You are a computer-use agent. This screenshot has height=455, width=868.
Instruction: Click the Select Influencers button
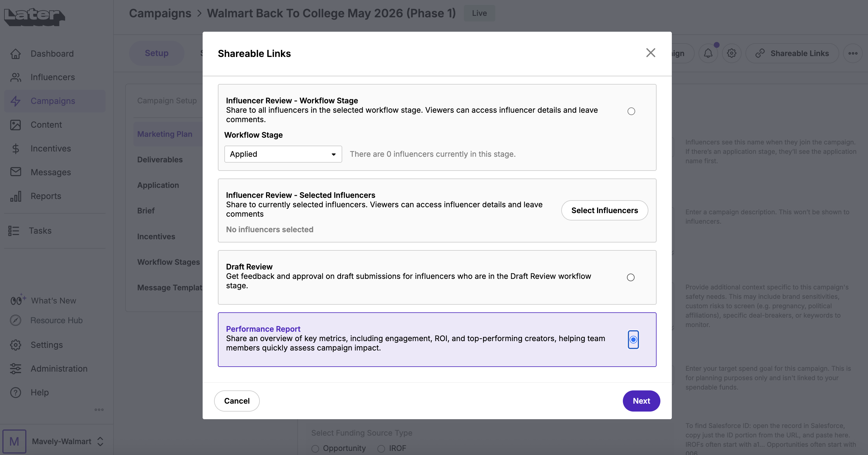604,210
